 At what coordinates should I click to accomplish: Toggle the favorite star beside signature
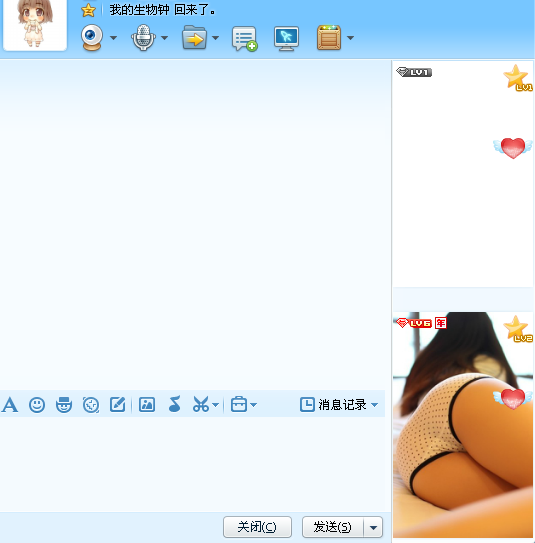point(88,10)
